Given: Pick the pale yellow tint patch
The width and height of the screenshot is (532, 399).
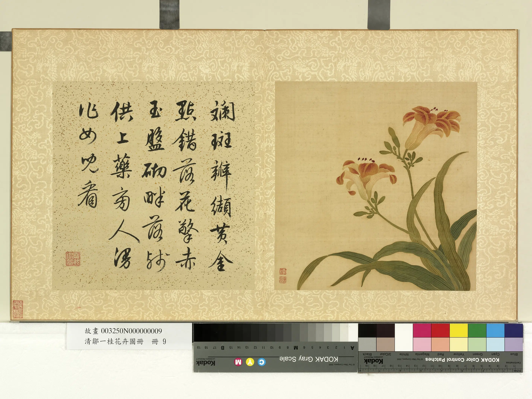Looking at the screenshot, I should coord(459,344).
